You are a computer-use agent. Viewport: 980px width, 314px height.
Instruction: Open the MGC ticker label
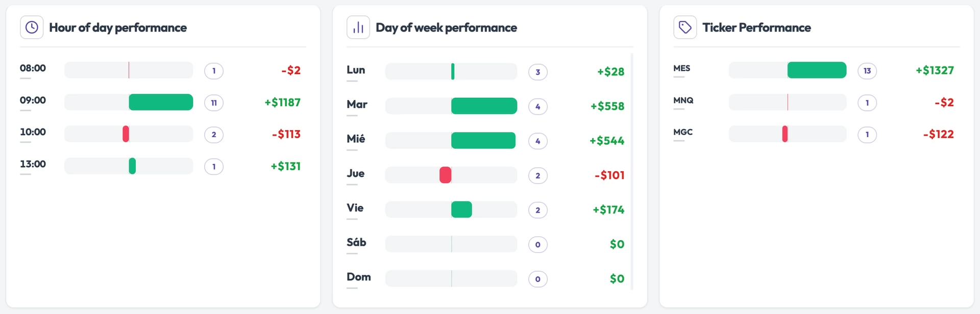click(683, 132)
